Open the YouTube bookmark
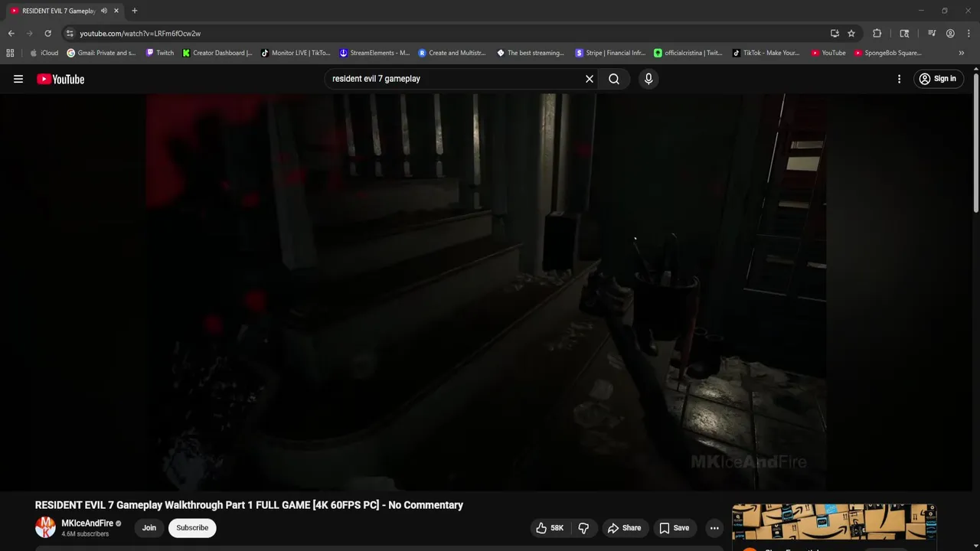Viewport: 980px width, 551px height. 828,53
